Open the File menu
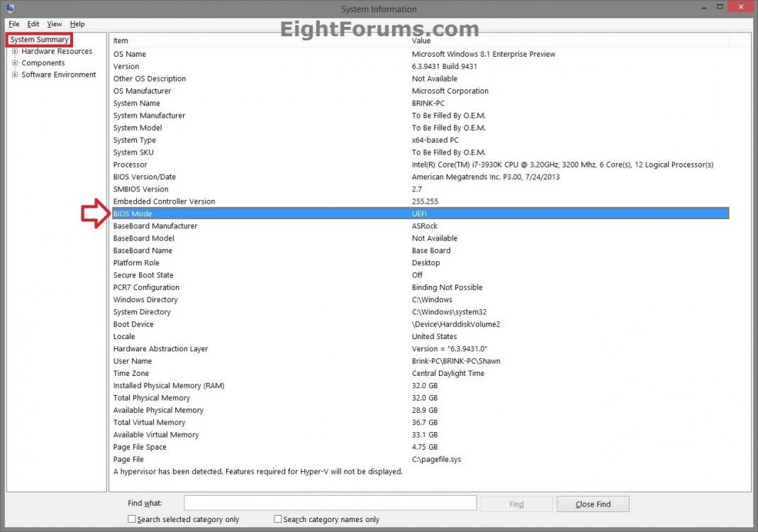This screenshot has height=532, width=758. point(13,24)
